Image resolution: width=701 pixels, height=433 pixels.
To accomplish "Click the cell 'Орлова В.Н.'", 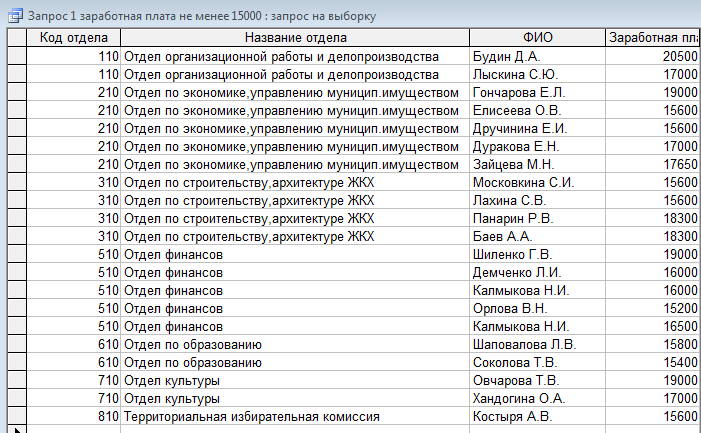I will tap(537, 308).
